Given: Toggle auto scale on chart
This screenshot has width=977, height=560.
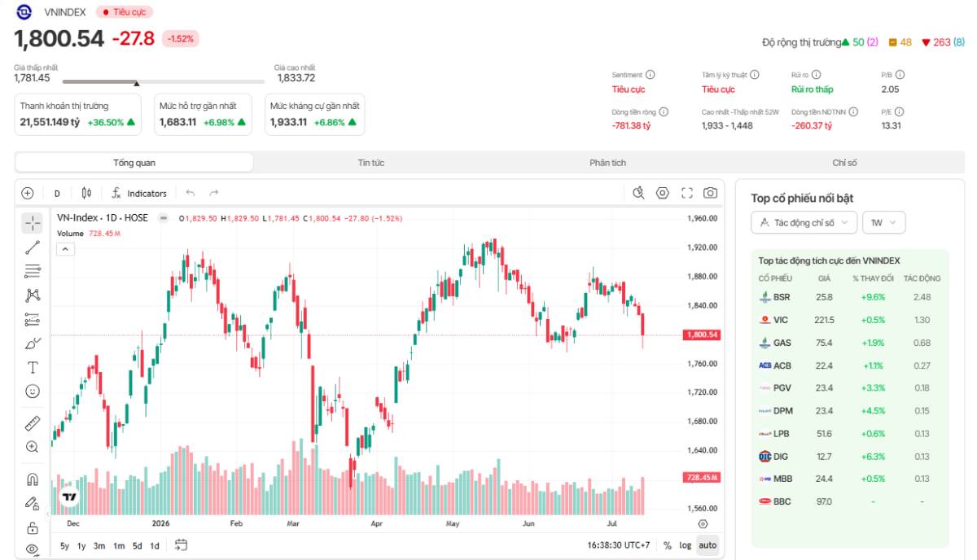Looking at the screenshot, I should click(708, 545).
